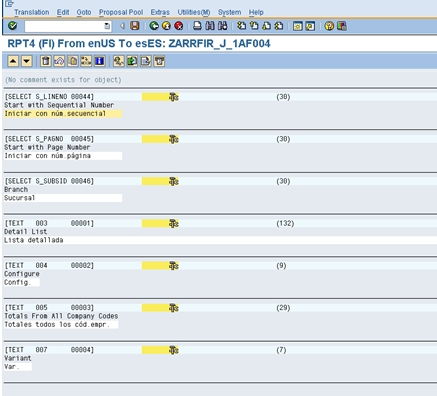Go to First Page icon
437x396 pixels.
(241, 26)
